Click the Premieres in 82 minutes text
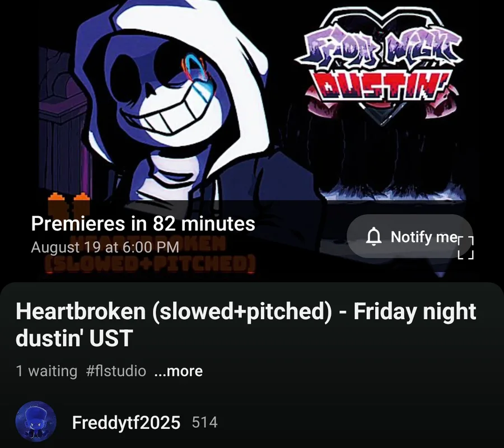Viewport: 504px width, 448px height. (x=143, y=223)
